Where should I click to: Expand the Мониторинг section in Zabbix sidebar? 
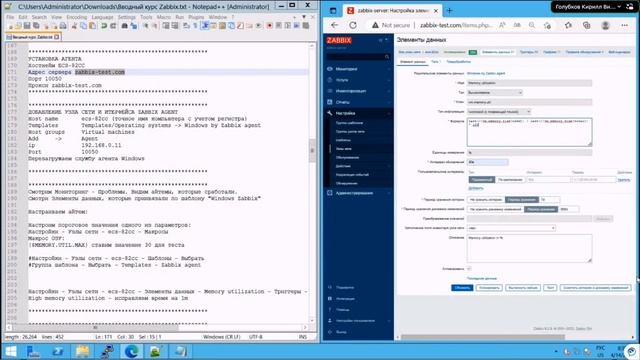pyautogui.click(x=358, y=69)
